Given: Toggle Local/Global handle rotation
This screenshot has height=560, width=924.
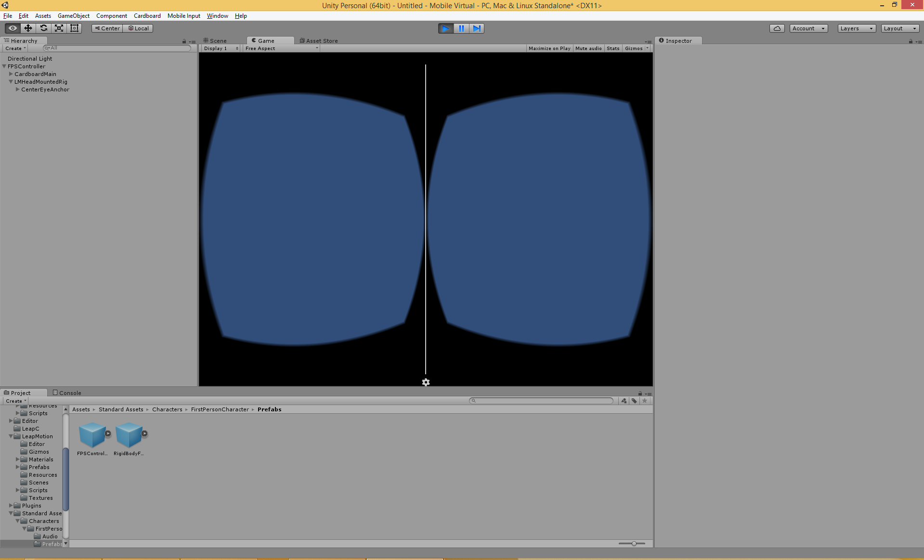Looking at the screenshot, I should pos(138,28).
